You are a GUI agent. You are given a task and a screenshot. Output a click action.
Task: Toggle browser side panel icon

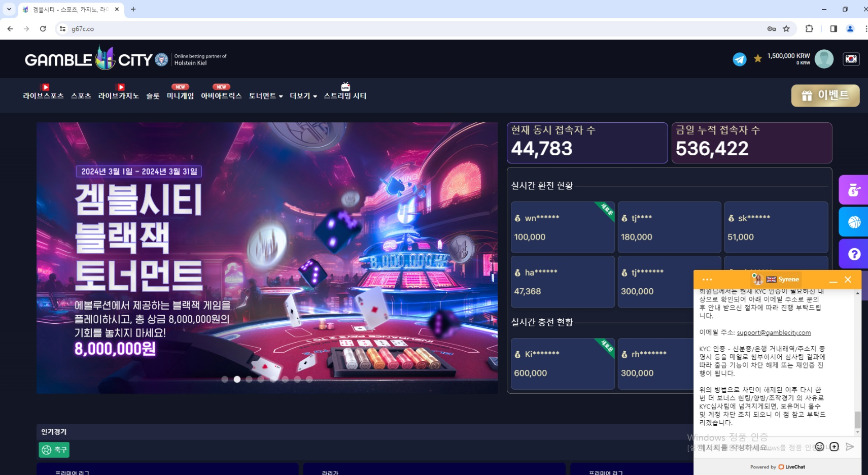(x=834, y=29)
